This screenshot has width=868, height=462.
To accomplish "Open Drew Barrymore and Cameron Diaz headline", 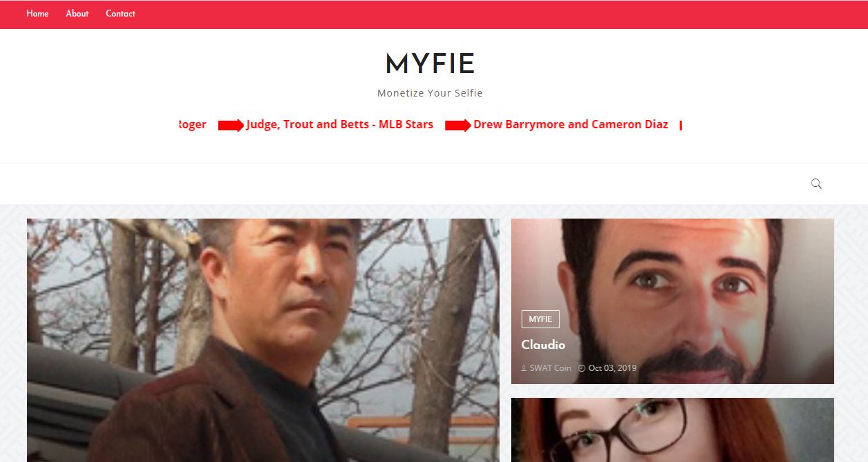I will pyautogui.click(x=571, y=125).
